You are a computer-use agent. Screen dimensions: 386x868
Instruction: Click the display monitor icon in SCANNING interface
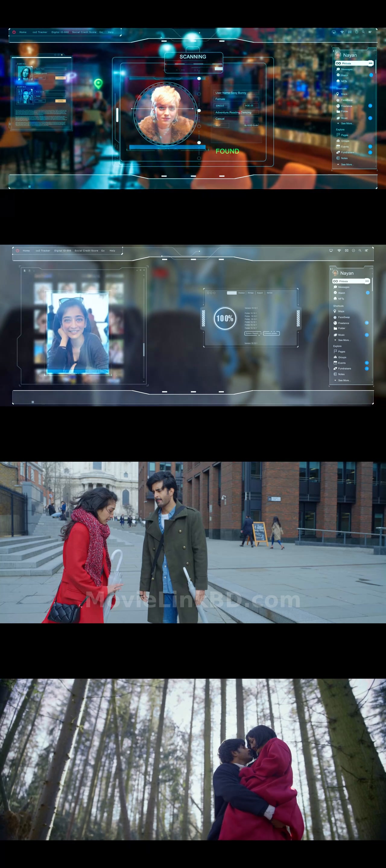(x=334, y=32)
